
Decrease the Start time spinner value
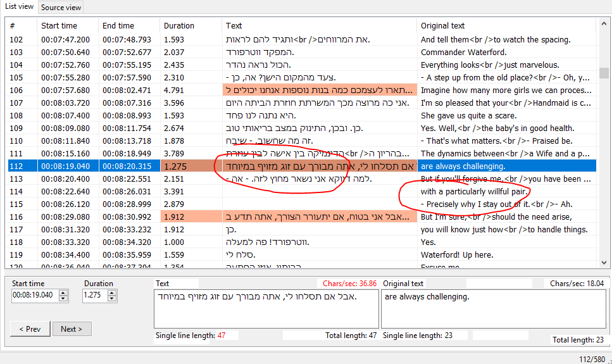tap(63, 299)
